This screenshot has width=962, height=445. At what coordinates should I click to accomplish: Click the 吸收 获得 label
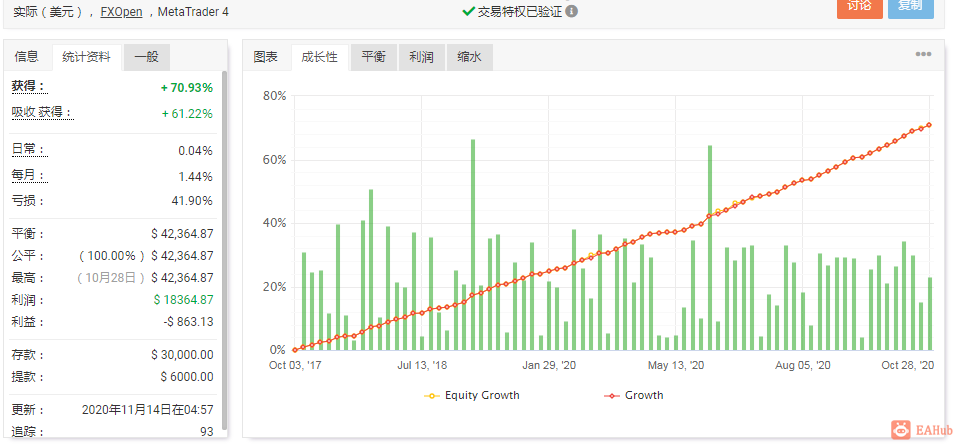[x=42, y=113]
